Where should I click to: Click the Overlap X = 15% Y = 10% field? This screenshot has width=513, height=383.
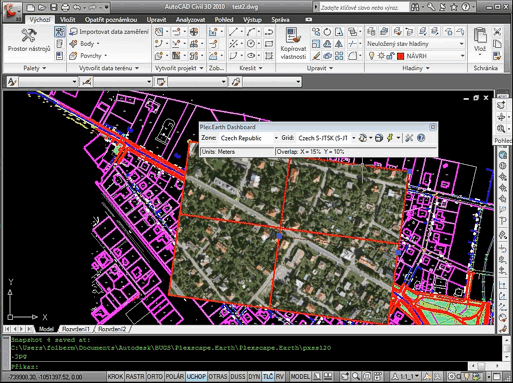point(356,152)
